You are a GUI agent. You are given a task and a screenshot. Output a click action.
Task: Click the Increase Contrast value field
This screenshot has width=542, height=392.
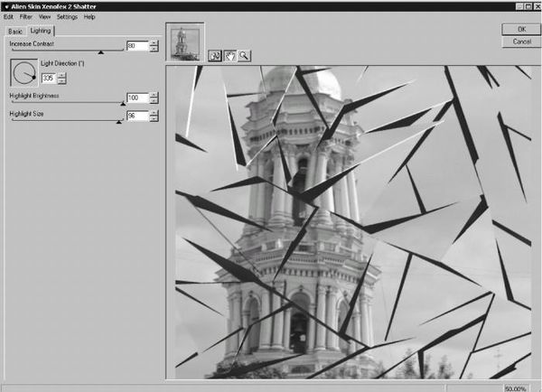tap(136, 46)
